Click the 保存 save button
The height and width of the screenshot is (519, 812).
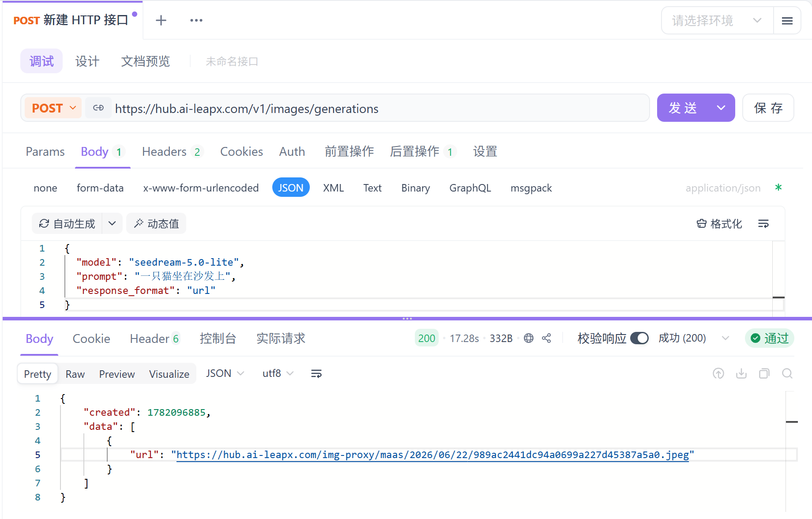(768, 108)
